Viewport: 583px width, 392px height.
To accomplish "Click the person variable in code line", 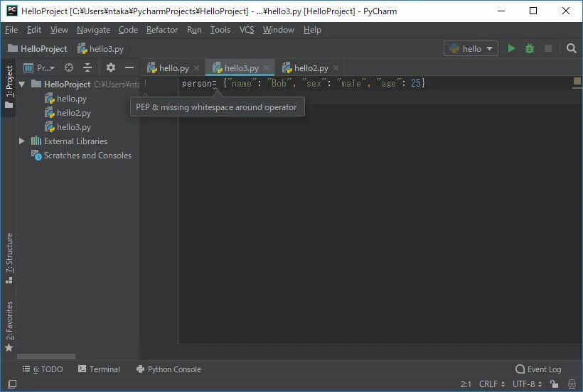I will 196,84.
